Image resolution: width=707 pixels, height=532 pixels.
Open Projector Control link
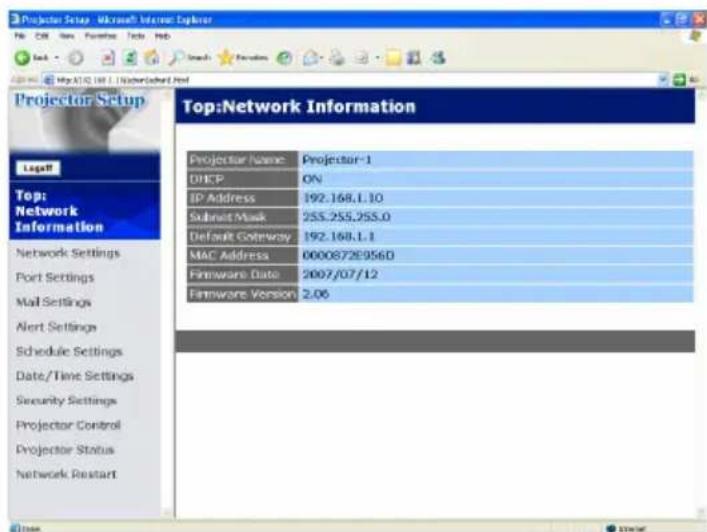coord(68,425)
